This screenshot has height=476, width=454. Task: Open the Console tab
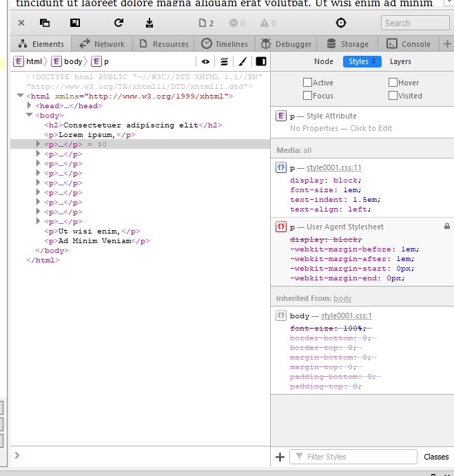[409, 43]
